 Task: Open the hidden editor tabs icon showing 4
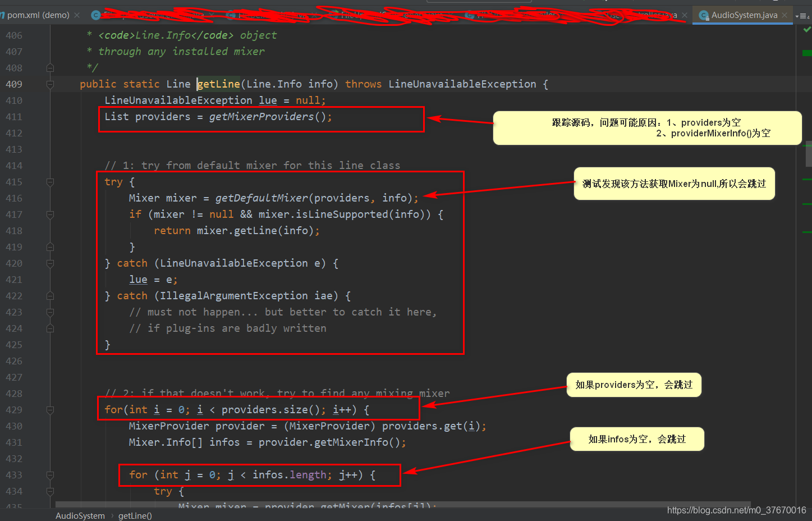coord(805,15)
